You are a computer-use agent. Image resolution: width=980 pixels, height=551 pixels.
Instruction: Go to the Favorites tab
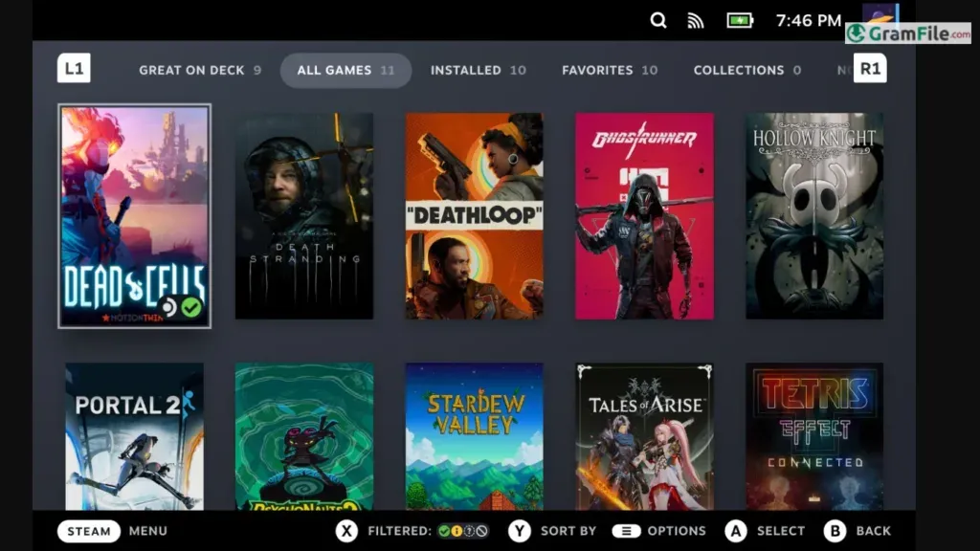(610, 70)
